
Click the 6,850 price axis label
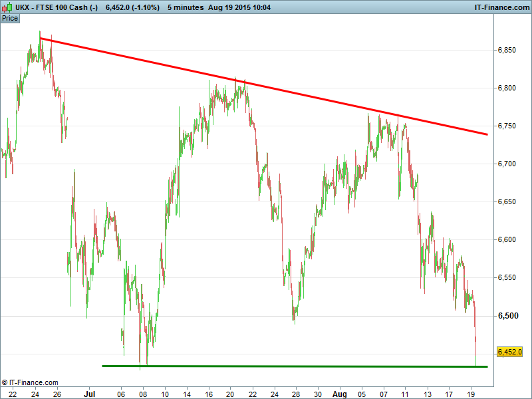coord(507,51)
